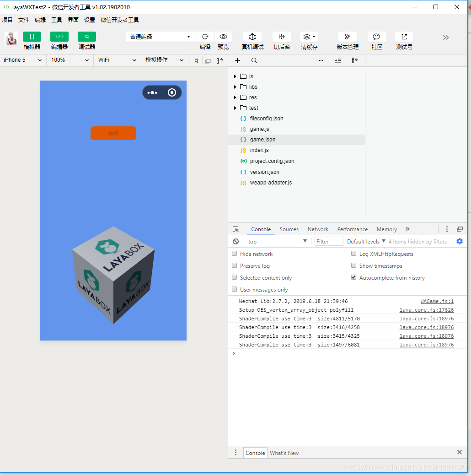Image resolution: width=471 pixels, height=476 pixels.
Task: Expand the libs folder
Action: point(235,87)
